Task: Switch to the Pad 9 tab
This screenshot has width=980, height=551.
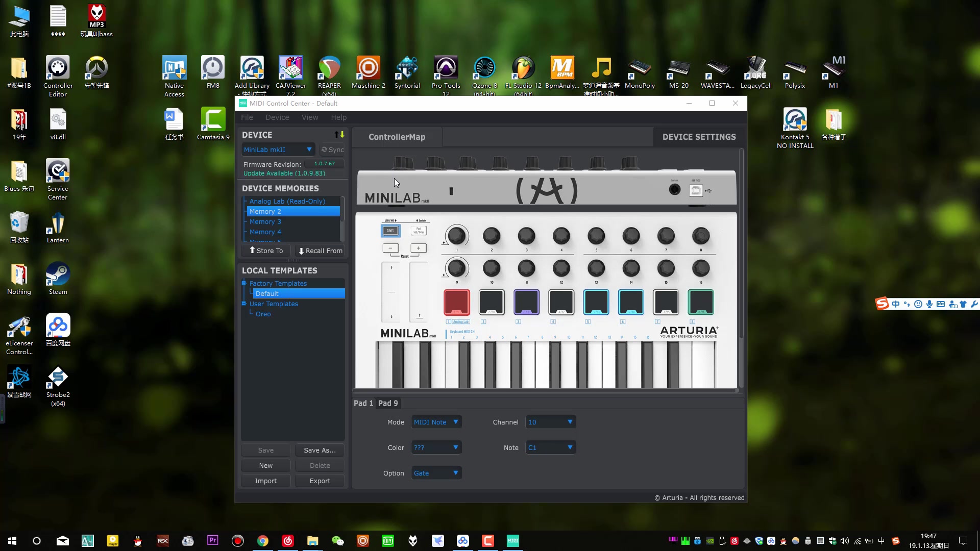Action: 388,403
